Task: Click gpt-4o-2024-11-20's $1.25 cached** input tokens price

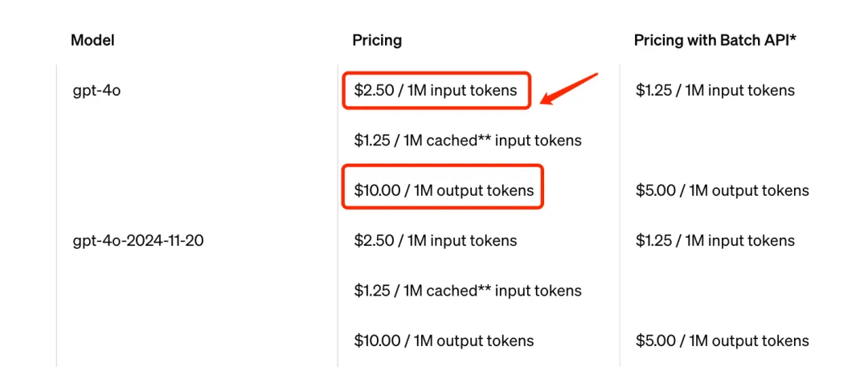Action: click(x=468, y=290)
